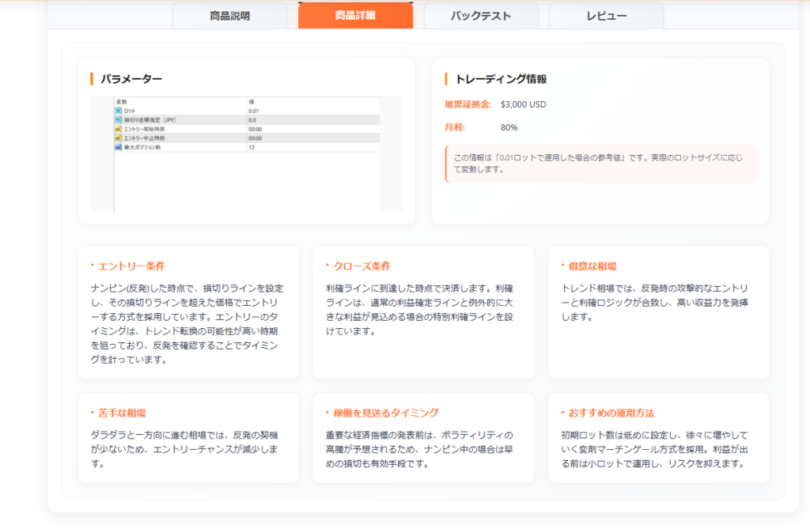This screenshot has width=810, height=532.
Task: Click the 損切り金額指定 parameter icon
Action: [x=119, y=120]
